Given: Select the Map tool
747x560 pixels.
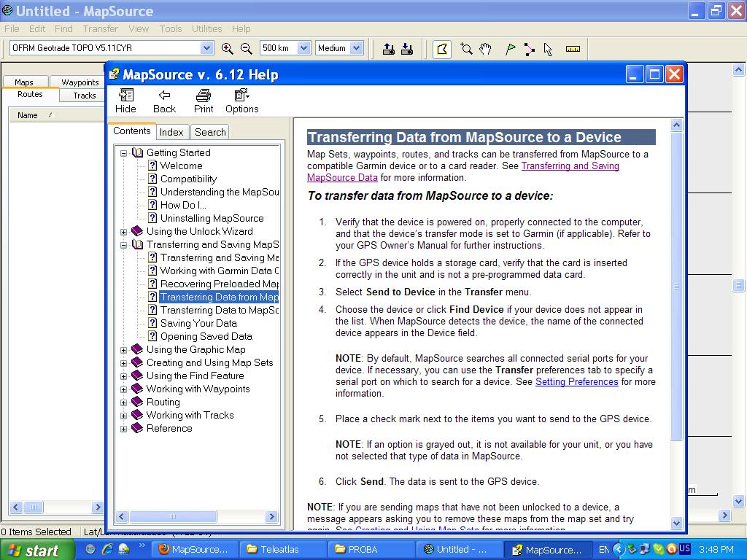Looking at the screenshot, I should [442, 49].
